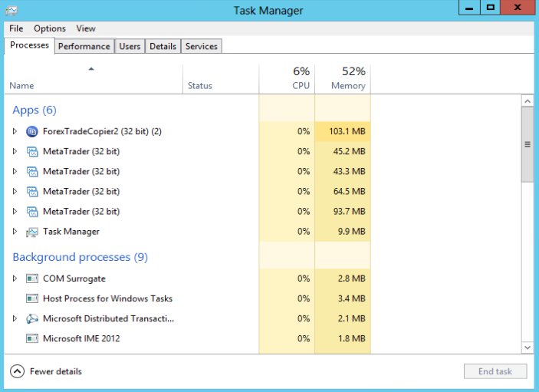Click the 1.8 MB memory value

351,339
